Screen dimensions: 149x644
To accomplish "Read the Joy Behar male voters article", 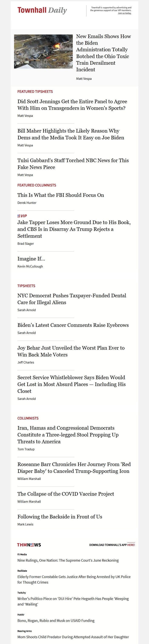I will click(x=71, y=351).
